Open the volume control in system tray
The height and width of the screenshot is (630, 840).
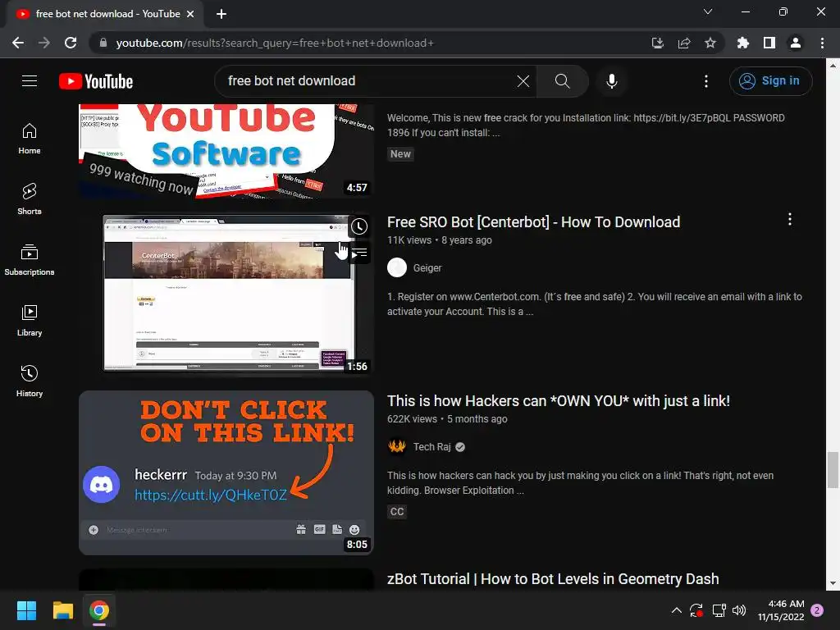739,610
